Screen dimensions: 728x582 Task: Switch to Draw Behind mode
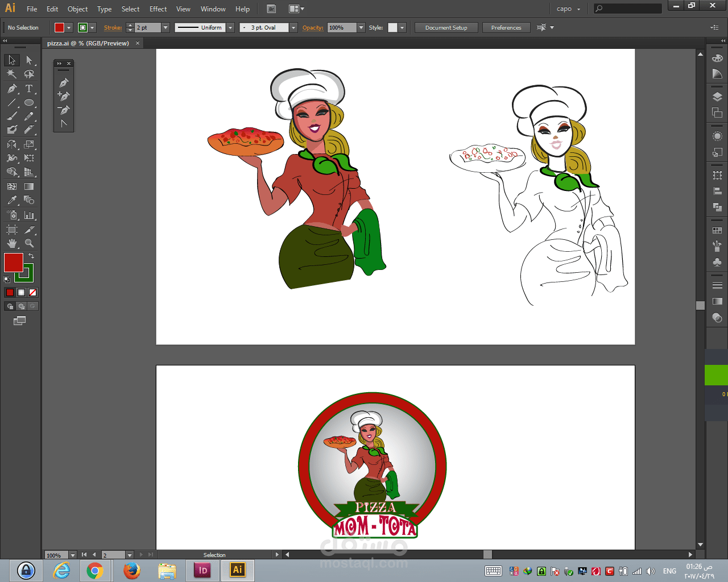21,306
